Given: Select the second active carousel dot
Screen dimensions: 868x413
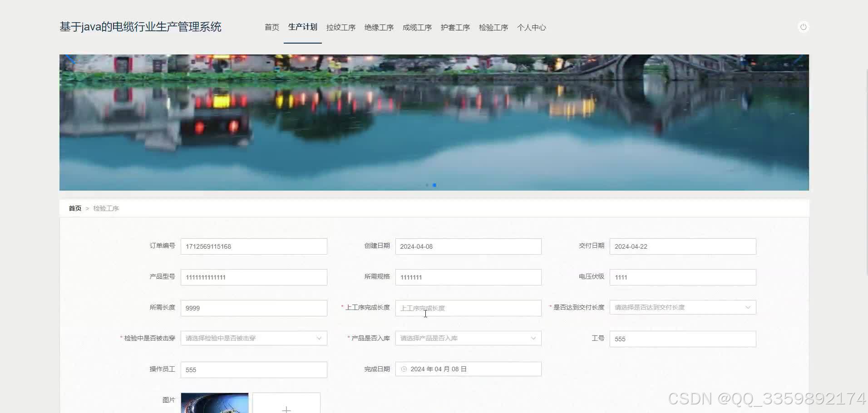Looking at the screenshot, I should click(x=434, y=185).
